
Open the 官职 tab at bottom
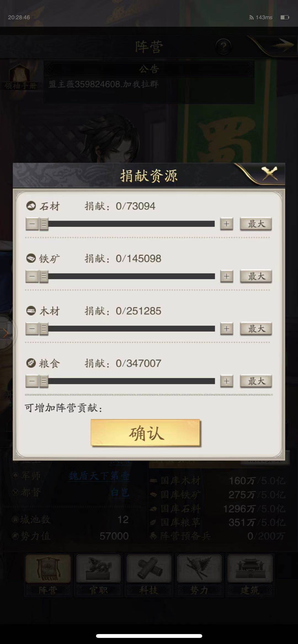[98, 575]
